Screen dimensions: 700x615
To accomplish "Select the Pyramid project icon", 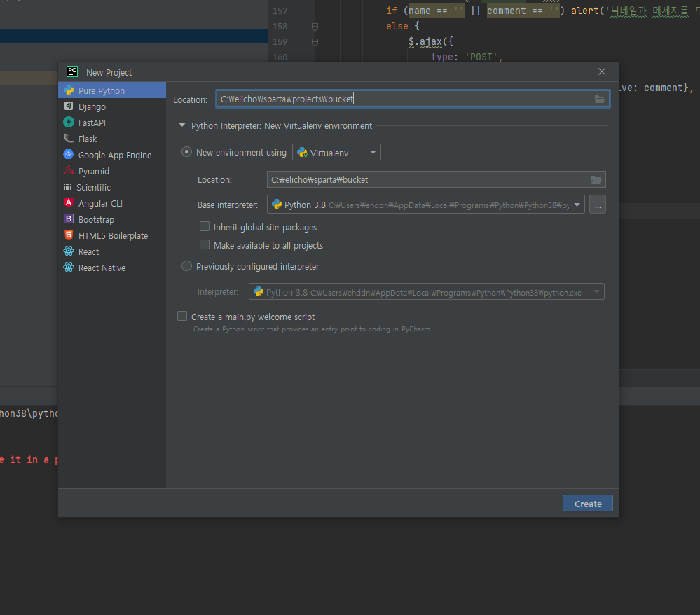I will pyautogui.click(x=69, y=170).
